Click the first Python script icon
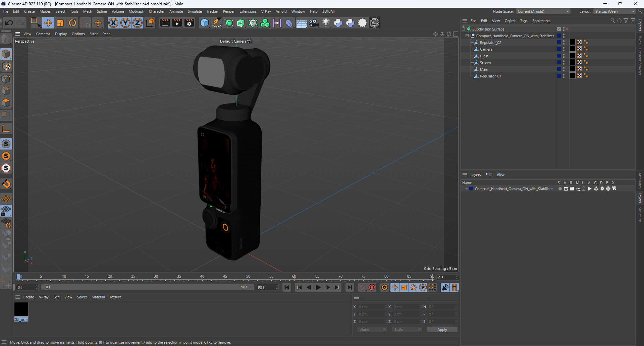The image size is (644, 346). [x=338, y=23]
